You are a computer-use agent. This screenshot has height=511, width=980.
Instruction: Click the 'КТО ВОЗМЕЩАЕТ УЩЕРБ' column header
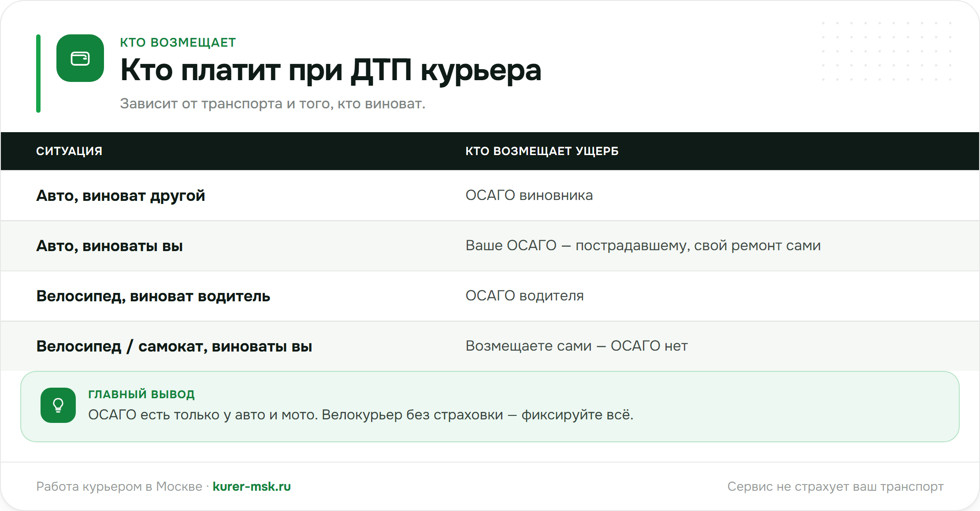542,151
